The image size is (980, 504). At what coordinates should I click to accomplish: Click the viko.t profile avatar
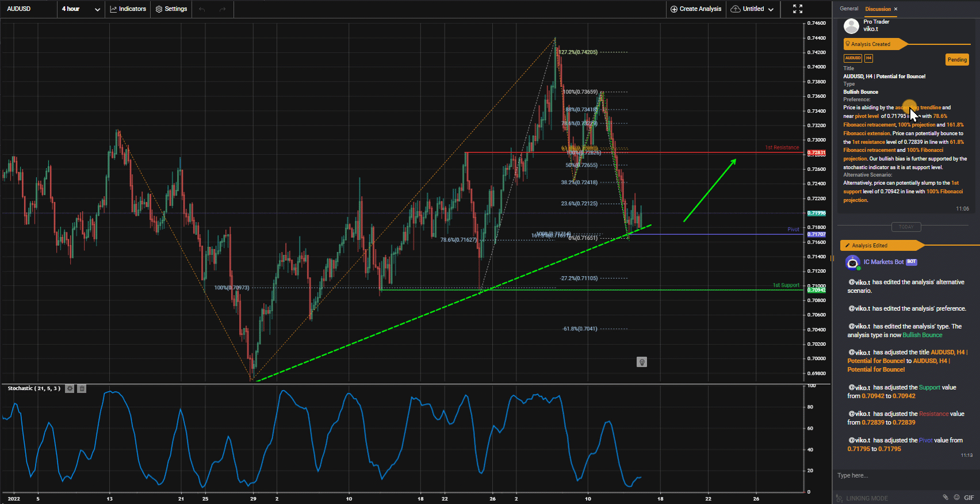(851, 26)
